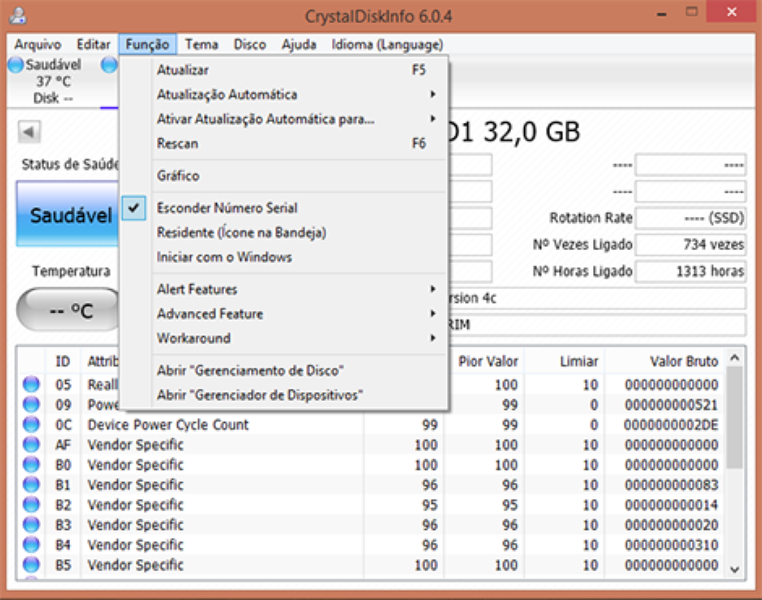Image resolution: width=762 pixels, height=600 pixels.
Task: Open Gerenciamento de Disco from menu
Action: click(283, 371)
